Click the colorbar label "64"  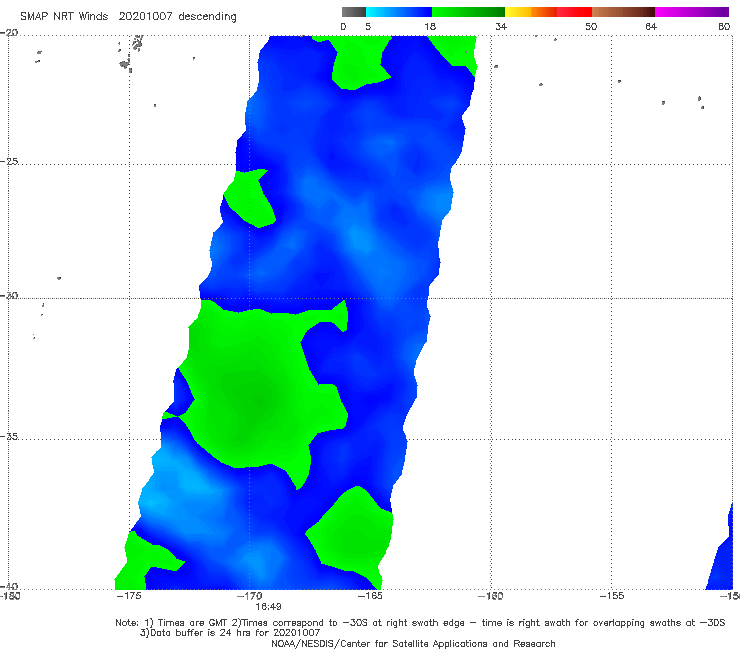[651, 26]
